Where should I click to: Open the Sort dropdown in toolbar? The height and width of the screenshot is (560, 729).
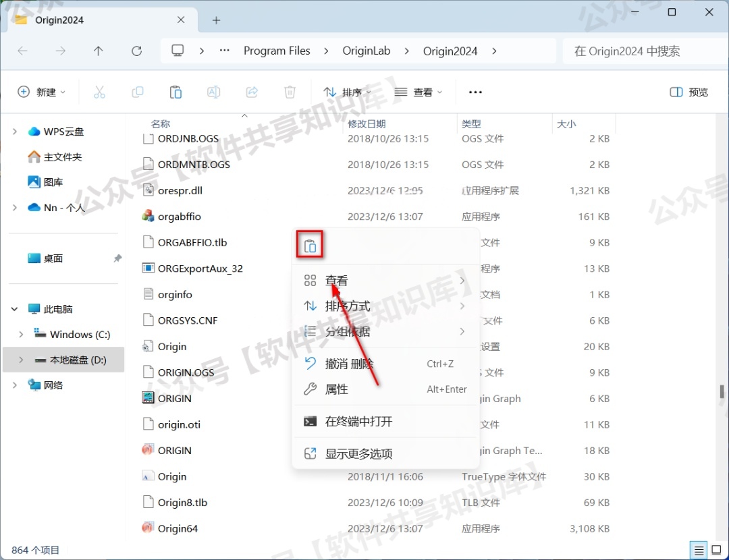tap(347, 92)
